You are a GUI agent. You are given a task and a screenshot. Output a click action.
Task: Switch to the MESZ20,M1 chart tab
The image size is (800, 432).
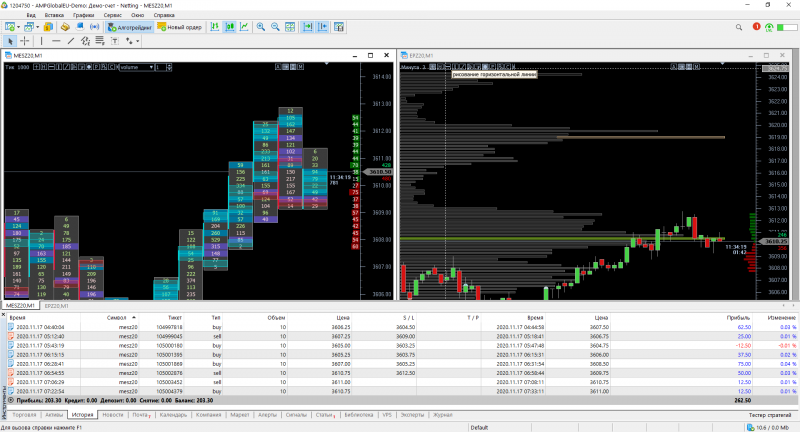(x=20, y=306)
